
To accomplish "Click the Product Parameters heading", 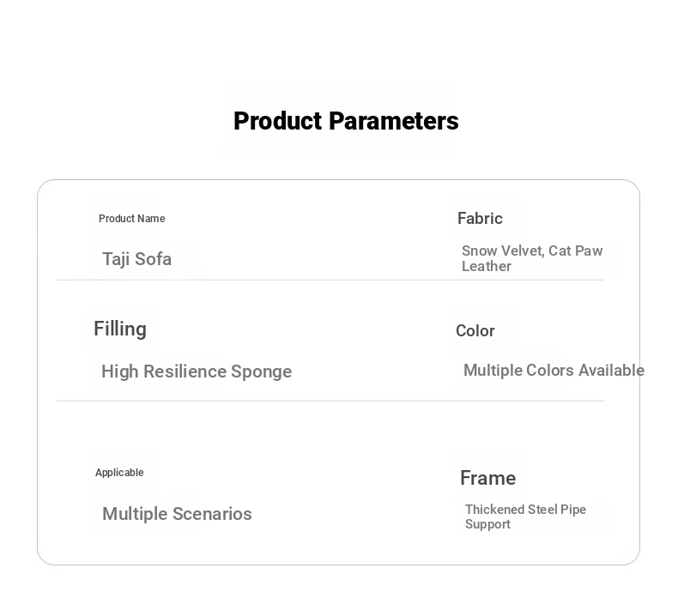I will tap(346, 121).
